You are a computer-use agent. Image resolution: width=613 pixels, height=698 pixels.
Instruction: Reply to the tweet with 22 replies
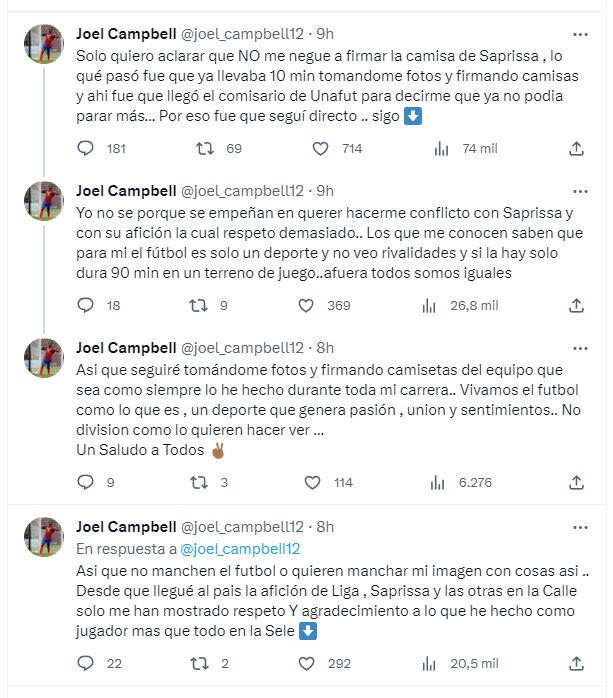86,662
